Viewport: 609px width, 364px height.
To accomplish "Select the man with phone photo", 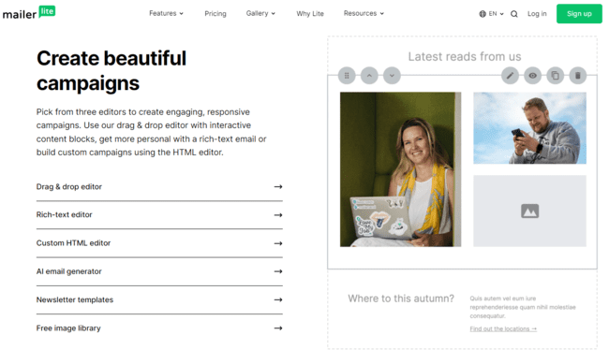I will pyautogui.click(x=529, y=127).
